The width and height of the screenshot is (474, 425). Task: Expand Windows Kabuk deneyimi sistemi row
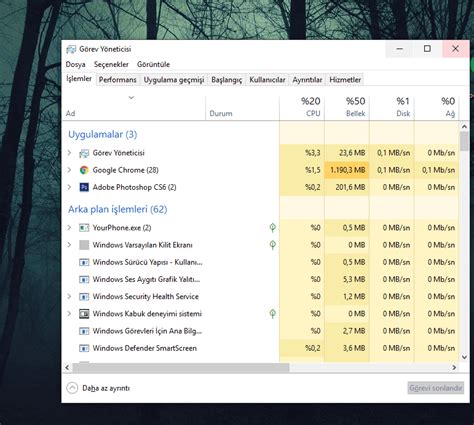pyautogui.click(x=69, y=314)
